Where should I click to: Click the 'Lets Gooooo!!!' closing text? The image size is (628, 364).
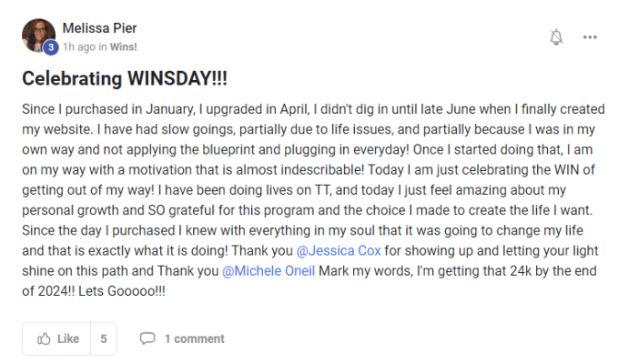pos(122,291)
